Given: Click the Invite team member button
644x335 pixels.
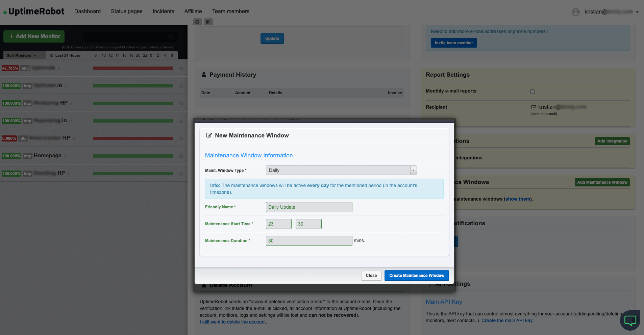Looking at the screenshot, I should (x=454, y=43).
